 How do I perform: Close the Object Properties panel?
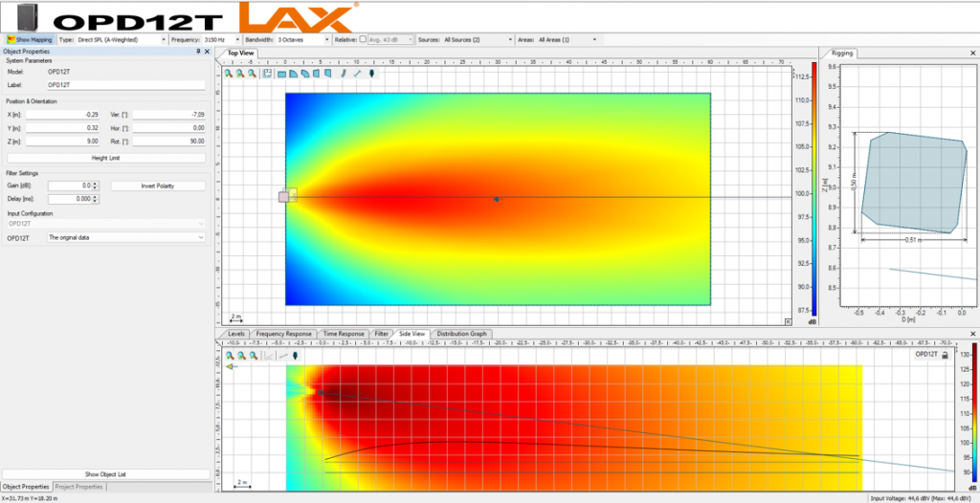[207, 52]
